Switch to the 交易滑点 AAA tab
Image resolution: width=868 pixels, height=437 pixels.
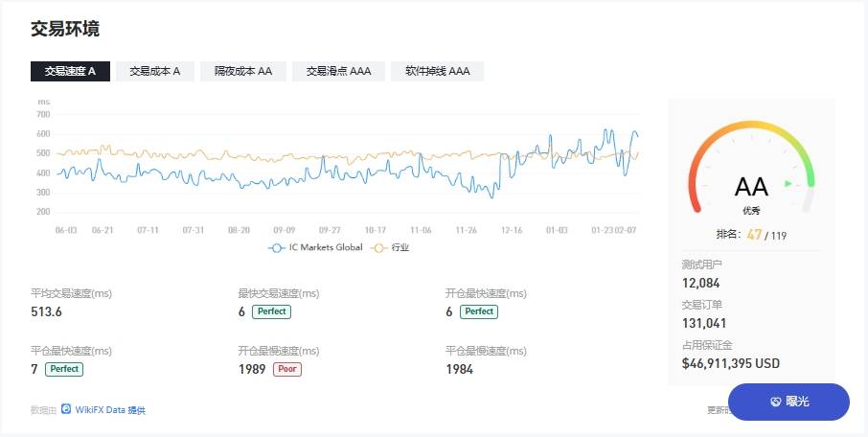(339, 72)
